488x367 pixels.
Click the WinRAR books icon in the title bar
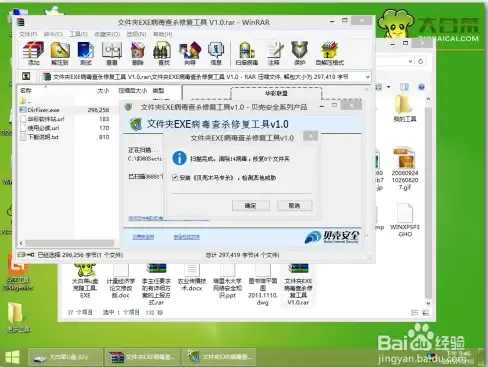point(21,23)
